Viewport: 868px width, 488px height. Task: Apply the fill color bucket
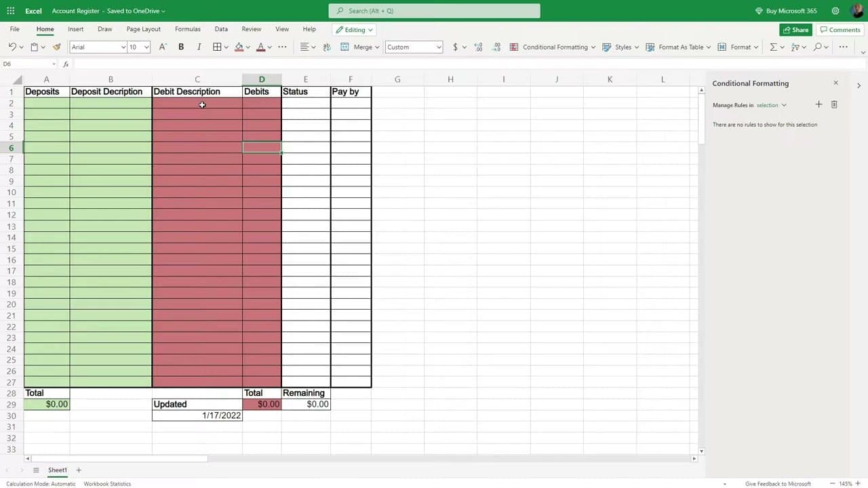click(x=239, y=47)
